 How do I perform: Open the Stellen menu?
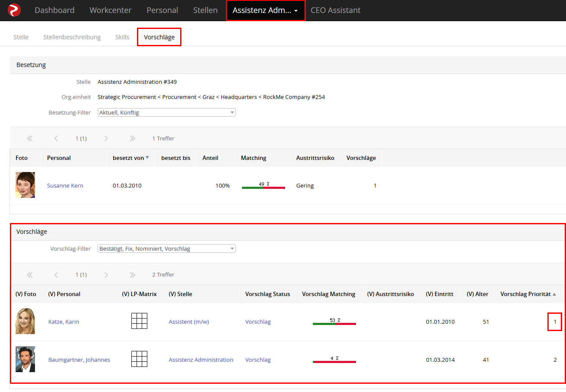(x=205, y=10)
